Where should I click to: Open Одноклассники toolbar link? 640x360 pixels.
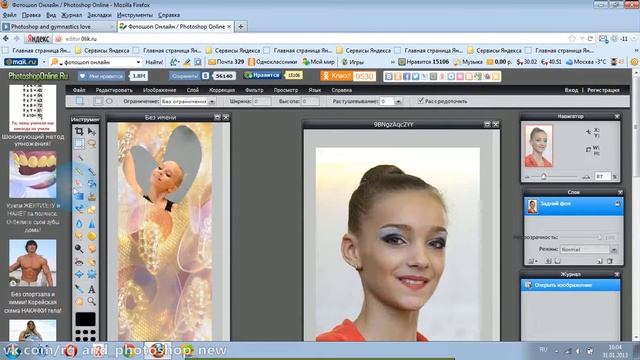tap(273, 62)
